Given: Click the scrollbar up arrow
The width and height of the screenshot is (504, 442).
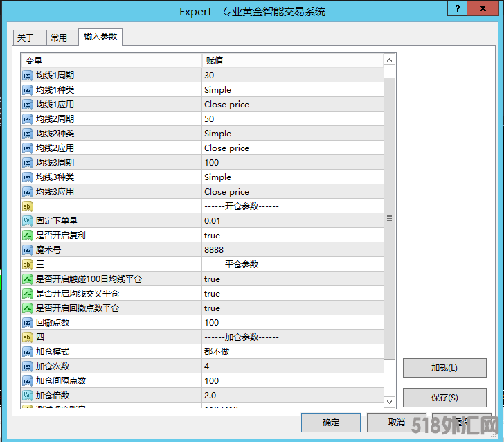Looking at the screenshot, I should point(389,60).
